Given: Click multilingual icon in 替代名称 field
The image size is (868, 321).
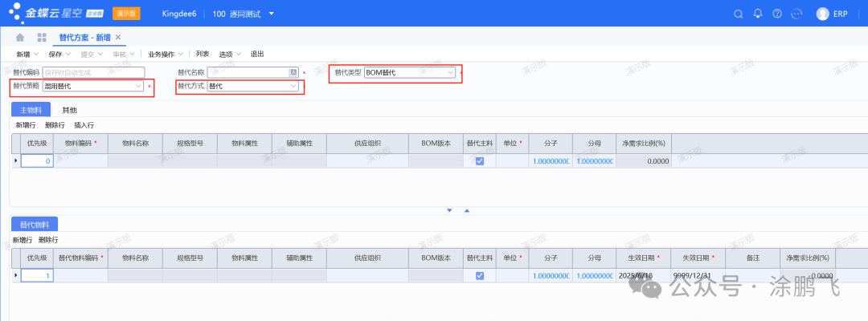Looking at the screenshot, I should pos(293,72).
